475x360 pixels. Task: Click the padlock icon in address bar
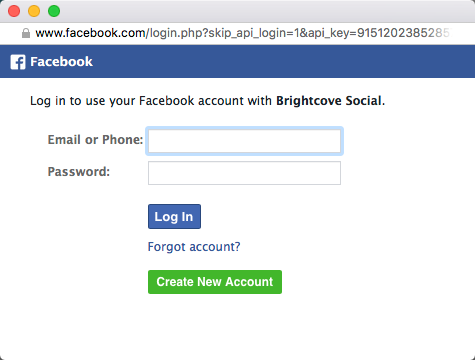26,33
